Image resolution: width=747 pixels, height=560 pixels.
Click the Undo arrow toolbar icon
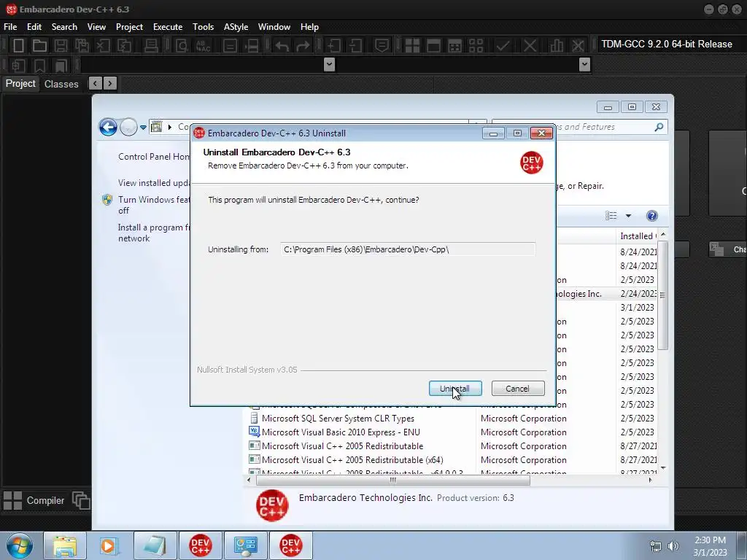282,46
